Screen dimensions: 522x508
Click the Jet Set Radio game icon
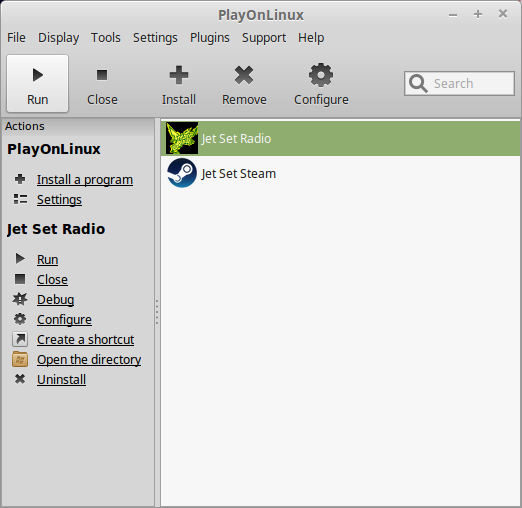pos(182,138)
